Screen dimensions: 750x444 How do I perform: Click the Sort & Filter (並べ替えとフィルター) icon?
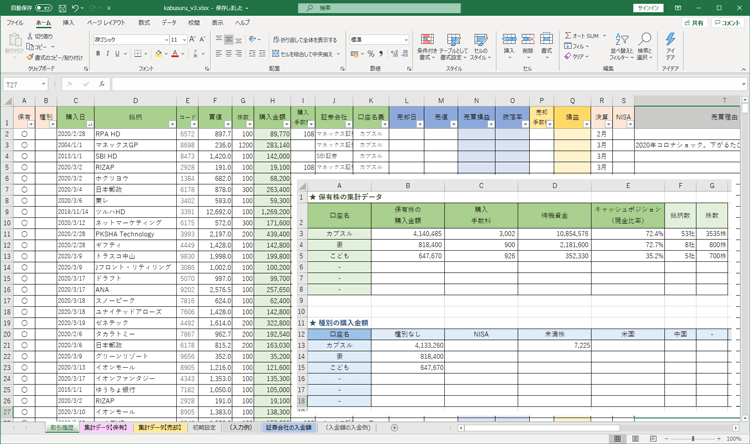point(619,48)
